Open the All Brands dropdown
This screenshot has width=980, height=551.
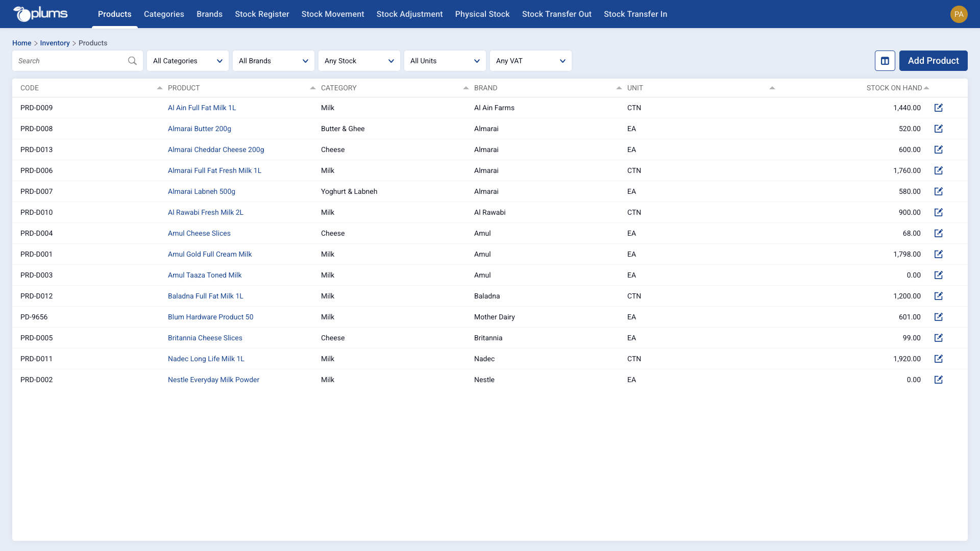[x=274, y=61]
